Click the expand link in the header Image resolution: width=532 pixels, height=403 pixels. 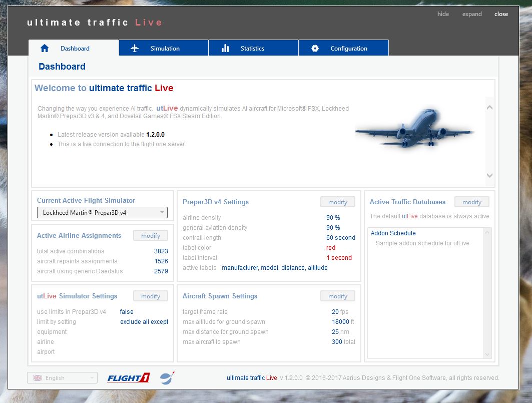pos(471,14)
